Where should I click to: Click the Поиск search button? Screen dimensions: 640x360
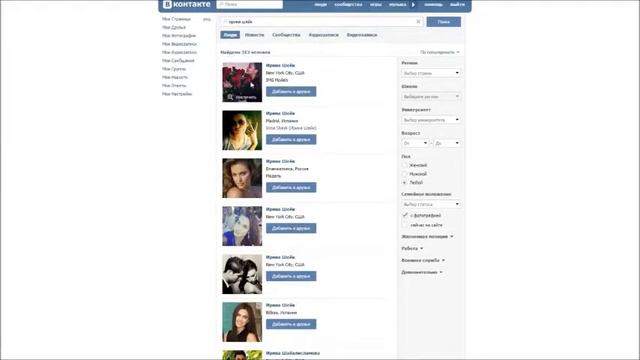[x=444, y=22]
